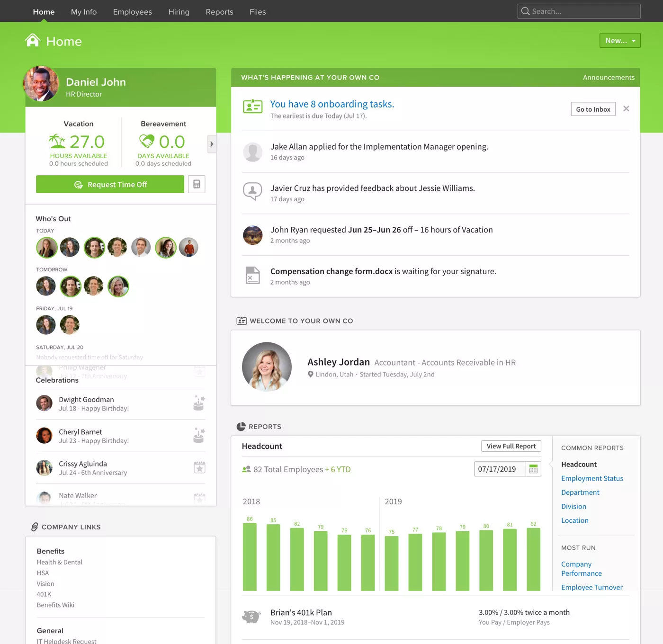This screenshot has height=644, width=663.
Task: Switch to the Employees tab
Action: click(x=132, y=11)
